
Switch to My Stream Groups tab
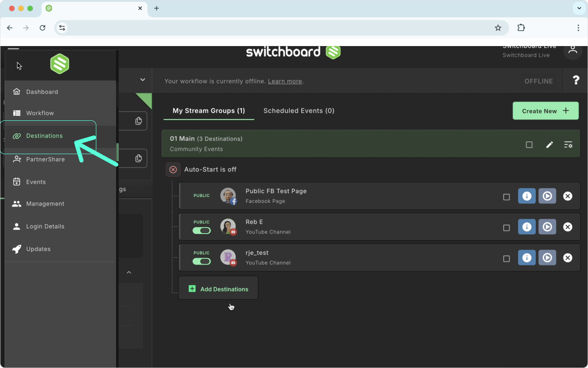click(x=209, y=111)
